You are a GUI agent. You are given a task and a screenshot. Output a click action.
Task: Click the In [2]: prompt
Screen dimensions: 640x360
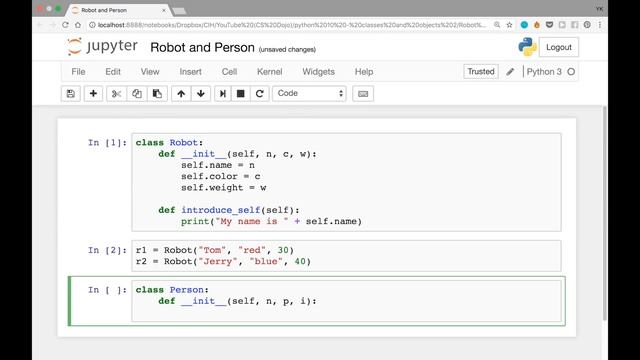107,250
